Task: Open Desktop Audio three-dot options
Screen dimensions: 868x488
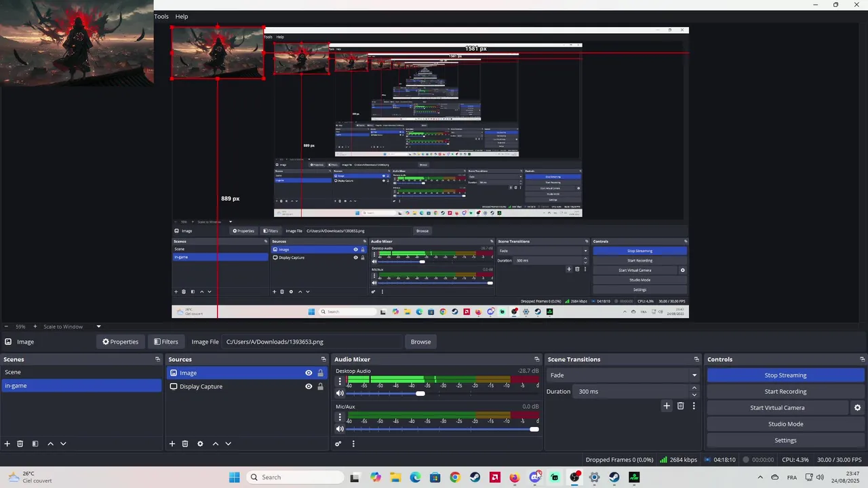Action: coord(340,382)
